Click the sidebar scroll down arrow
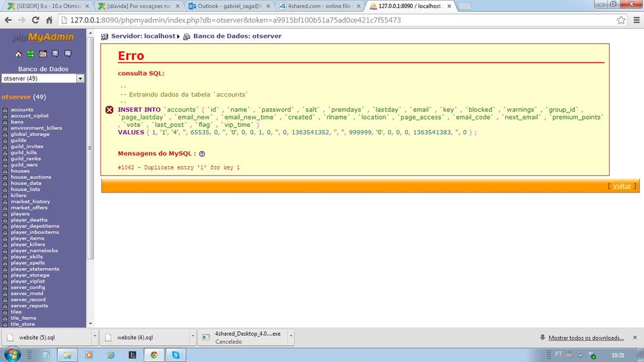Screen dimensions: 644x362 pos(91,324)
